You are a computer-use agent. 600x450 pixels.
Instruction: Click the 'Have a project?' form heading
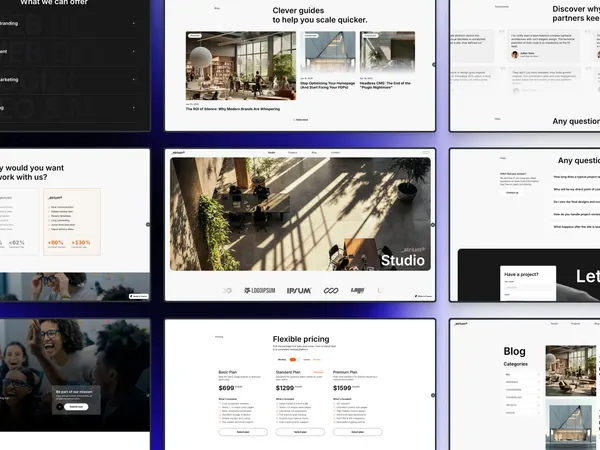(521, 274)
